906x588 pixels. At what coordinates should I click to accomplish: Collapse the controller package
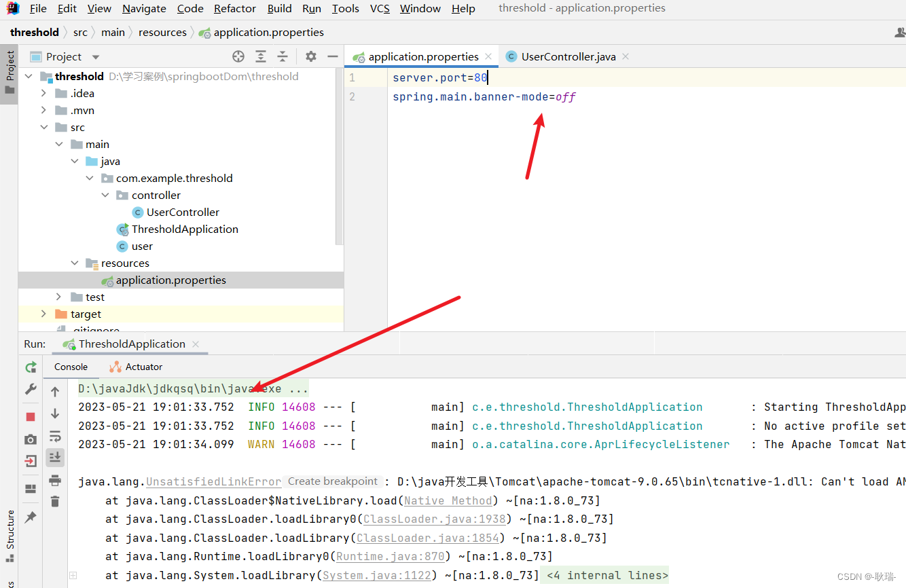tap(105, 195)
